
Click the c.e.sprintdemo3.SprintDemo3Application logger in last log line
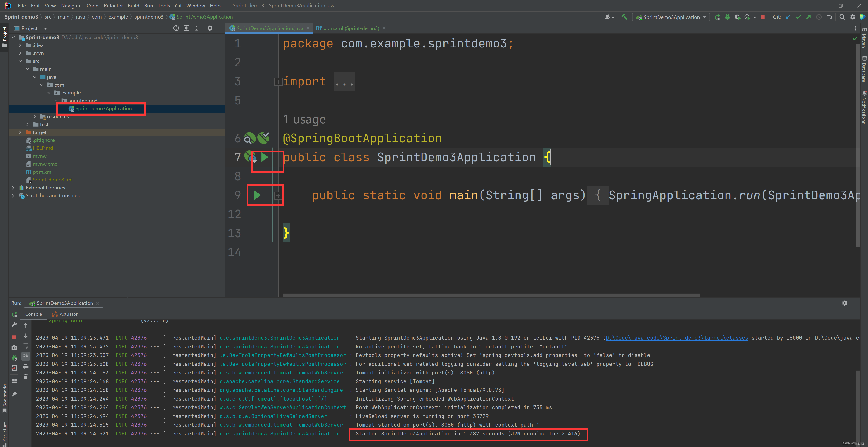(x=280, y=433)
